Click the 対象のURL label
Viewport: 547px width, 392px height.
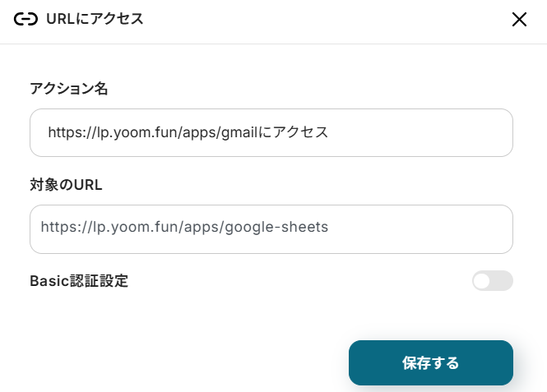pyautogui.click(x=66, y=185)
